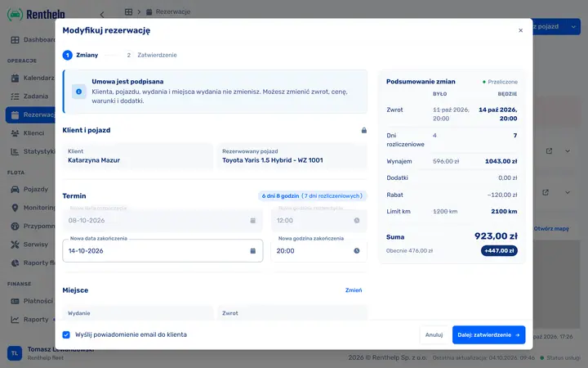Expand the lower chevron row behind the dialog
Viewport: 588px width, 368px height.
568,192
